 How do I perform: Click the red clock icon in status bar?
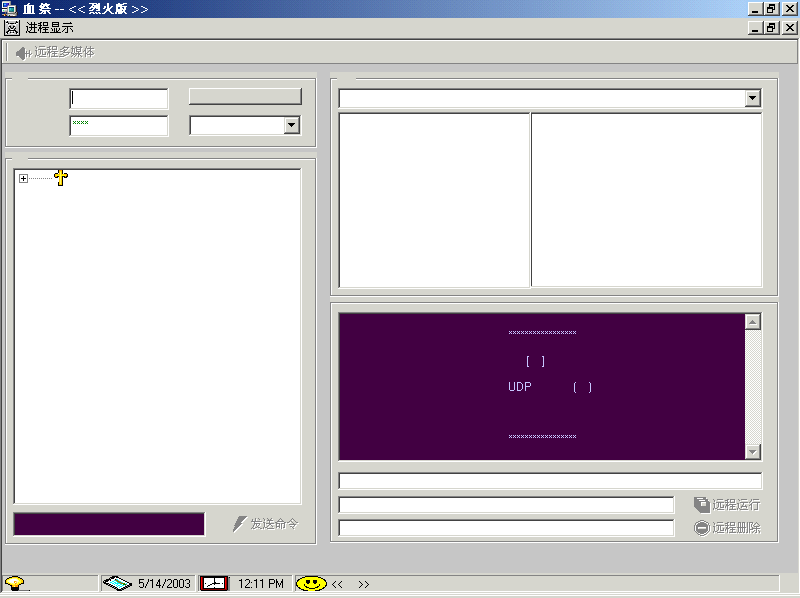214,583
